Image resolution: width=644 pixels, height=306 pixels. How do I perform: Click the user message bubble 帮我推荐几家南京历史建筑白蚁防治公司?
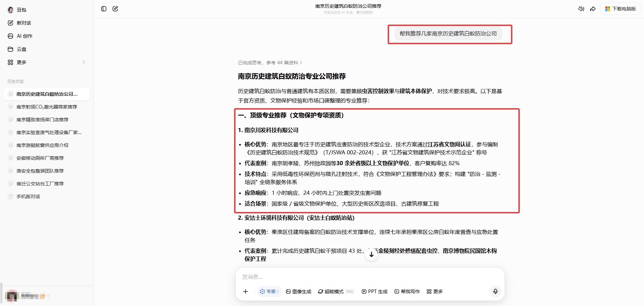(448, 34)
